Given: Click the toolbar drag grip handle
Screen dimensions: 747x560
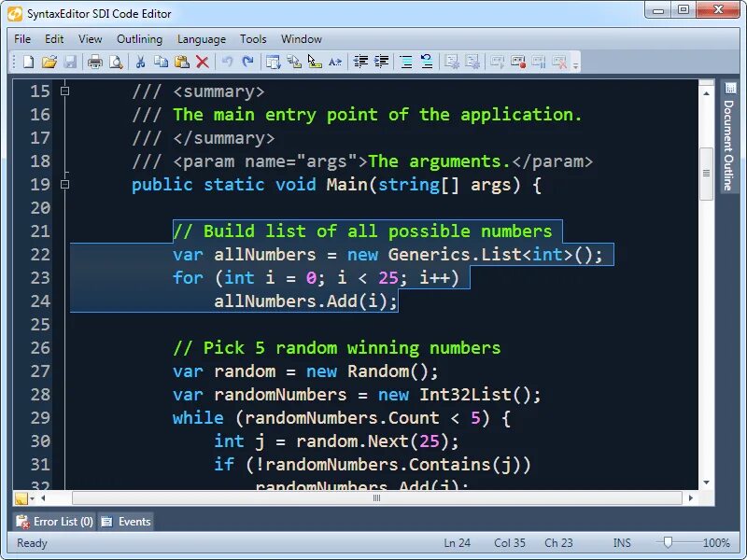Looking at the screenshot, I should (x=14, y=62).
